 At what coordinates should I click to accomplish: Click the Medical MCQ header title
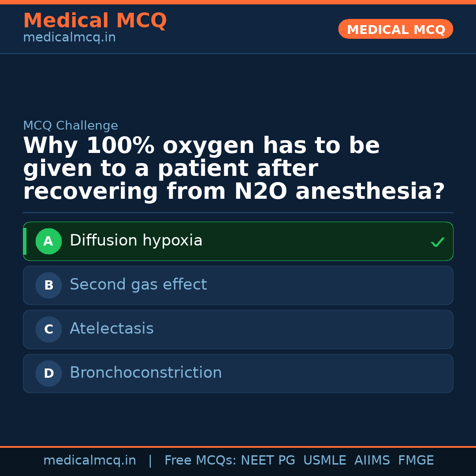click(x=95, y=21)
